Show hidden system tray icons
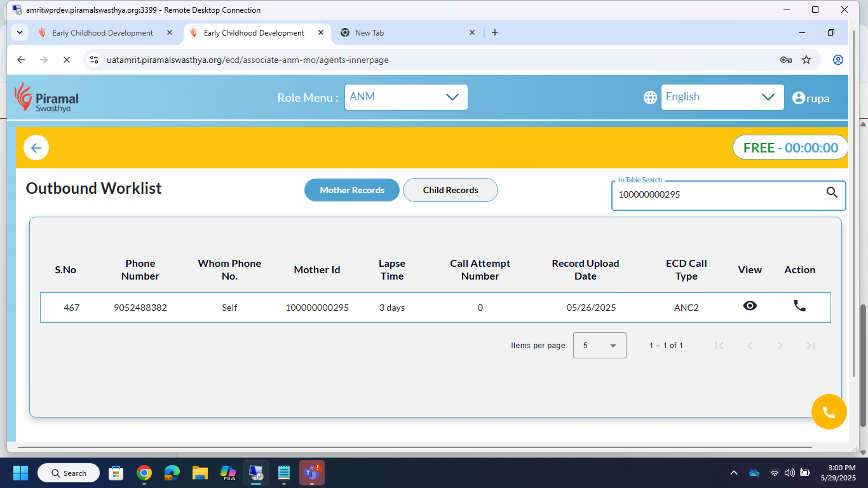 [734, 473]
